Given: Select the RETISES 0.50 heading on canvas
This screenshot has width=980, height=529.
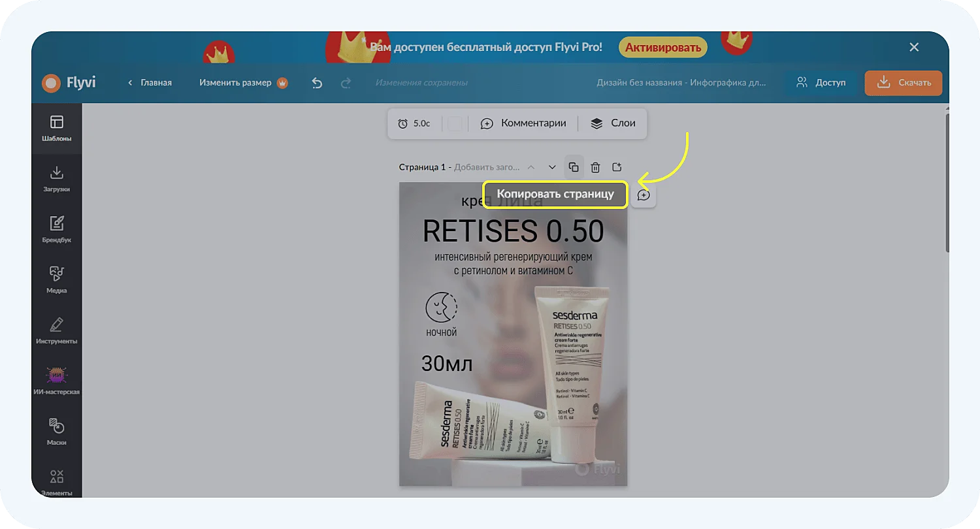Looking at the screenshot, I should click(513, 231).
